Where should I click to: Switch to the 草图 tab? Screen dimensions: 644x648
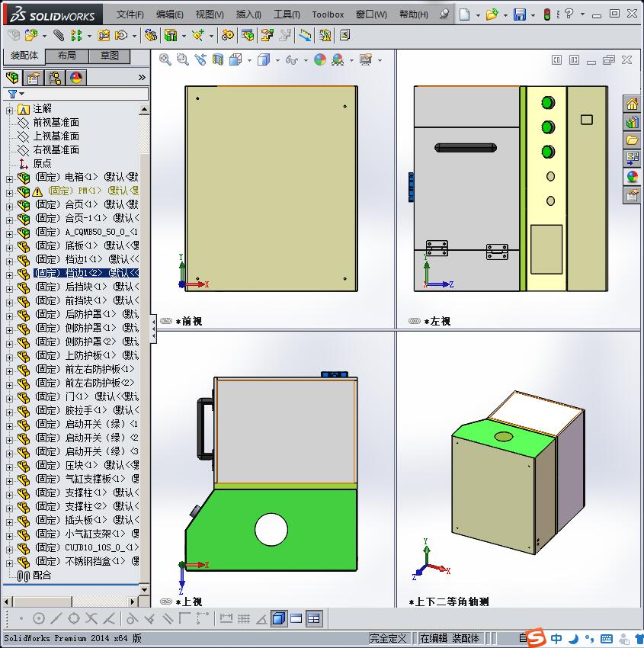click(x=110, y=56)
